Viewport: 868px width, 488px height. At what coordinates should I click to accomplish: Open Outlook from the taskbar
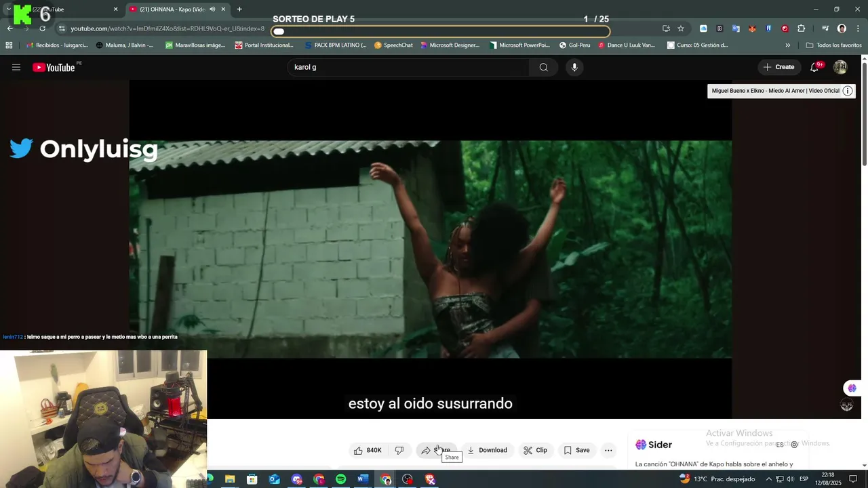click(274, 479)
